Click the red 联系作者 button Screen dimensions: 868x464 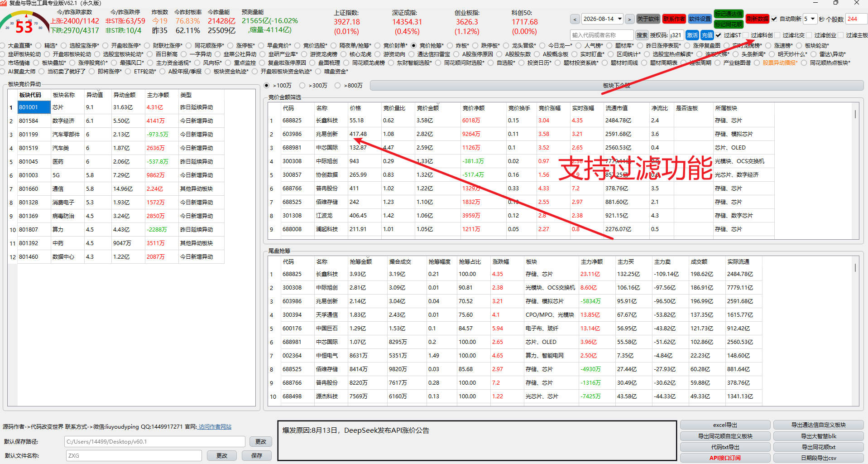(x=674, y=19)
